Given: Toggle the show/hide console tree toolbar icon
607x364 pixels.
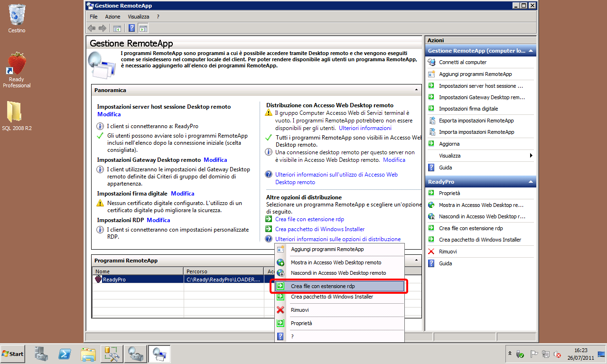Looking at the screenshot, I should pyautogui.click(x=117, y=28).
